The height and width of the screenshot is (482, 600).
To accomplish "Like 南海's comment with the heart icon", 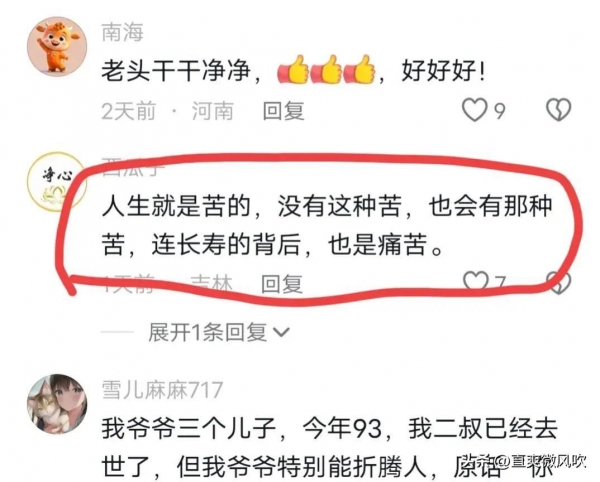I will click(x=475, y=110).
